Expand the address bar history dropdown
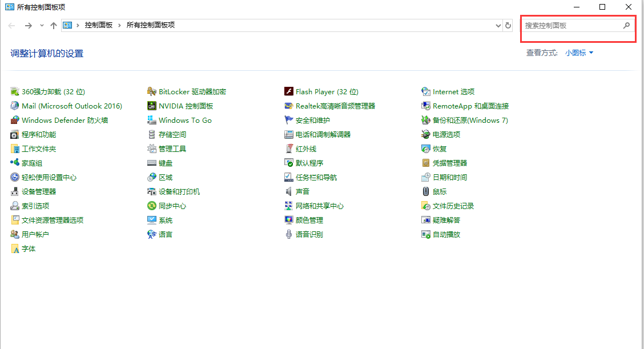The width and height of the screenshot is (644, 349). click(x=498, y=26)
